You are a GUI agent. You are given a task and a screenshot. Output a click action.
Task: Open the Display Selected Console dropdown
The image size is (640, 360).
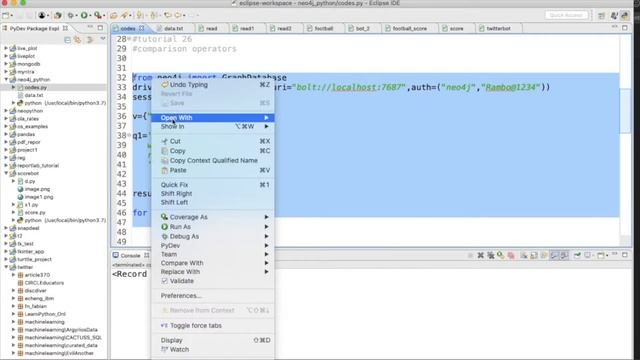click(588, 256)
